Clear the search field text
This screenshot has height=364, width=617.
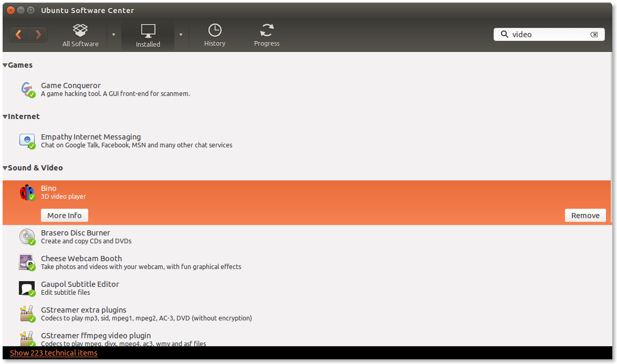(x=594, y=35)
